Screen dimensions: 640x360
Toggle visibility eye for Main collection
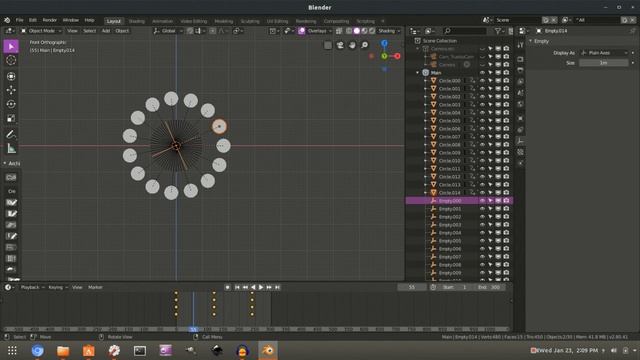click(482, 73)
